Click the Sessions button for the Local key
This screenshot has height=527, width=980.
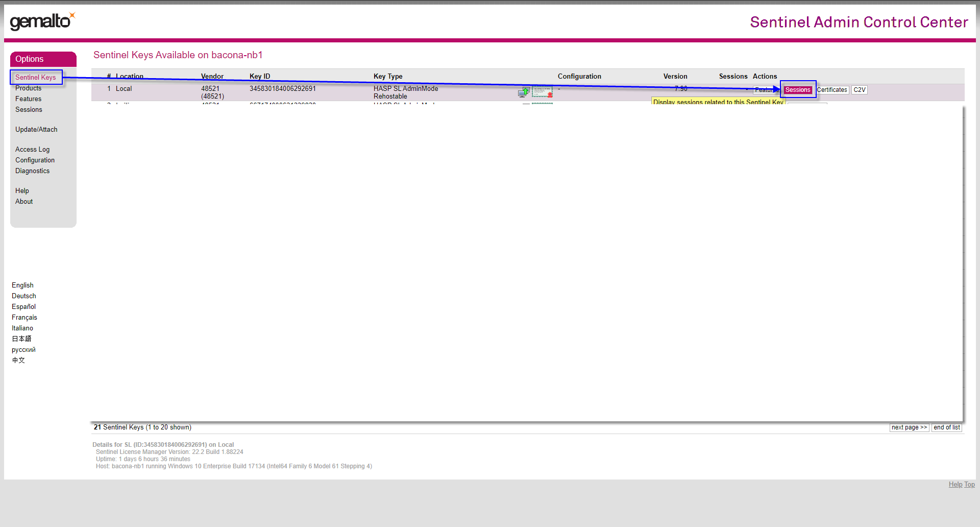pos(798,90)
